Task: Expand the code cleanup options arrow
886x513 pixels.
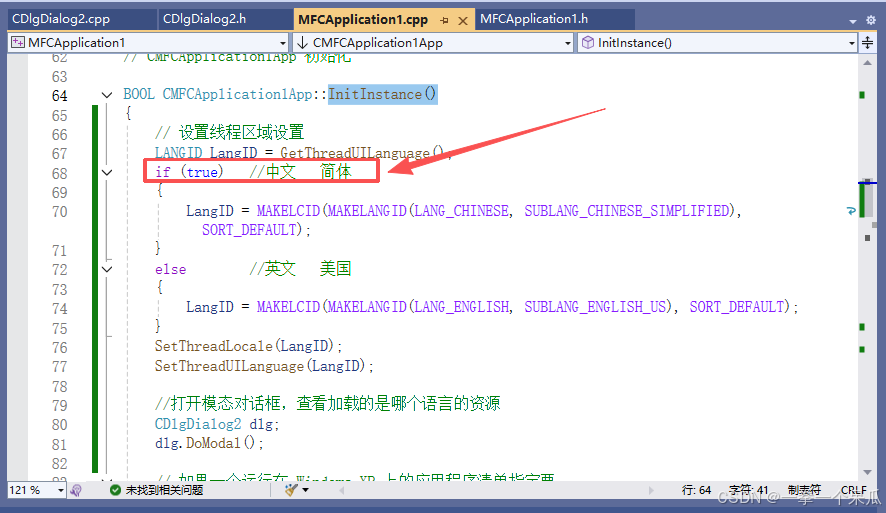Action: click(x=306, y=490)
